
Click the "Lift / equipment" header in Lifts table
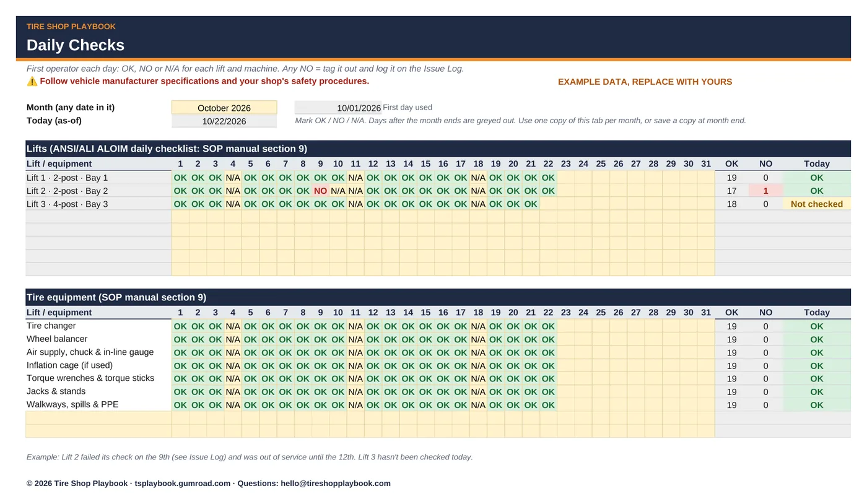pyautogui.click(x=59, y=164)
